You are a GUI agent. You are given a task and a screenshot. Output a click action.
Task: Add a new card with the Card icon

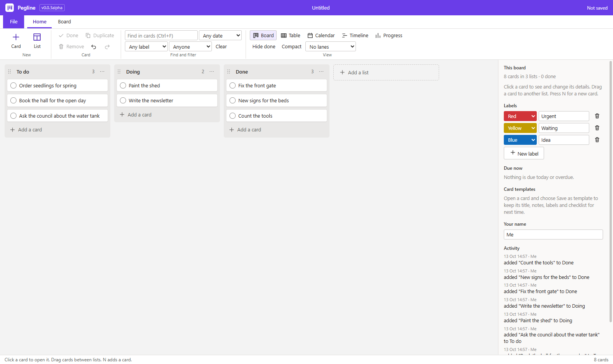pyautogui.click(x=16, y=41)
